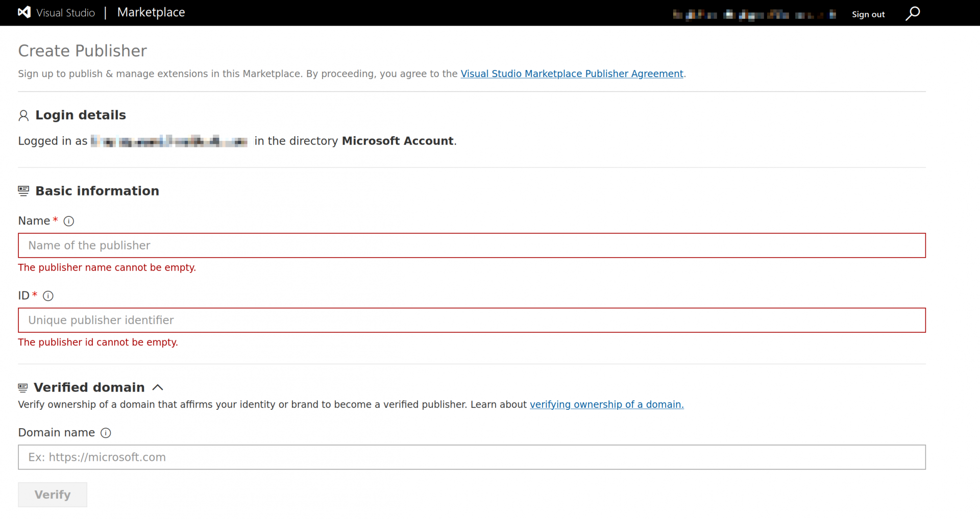
Task: Click the card icon beside Basic information
Action: [23, 190]
